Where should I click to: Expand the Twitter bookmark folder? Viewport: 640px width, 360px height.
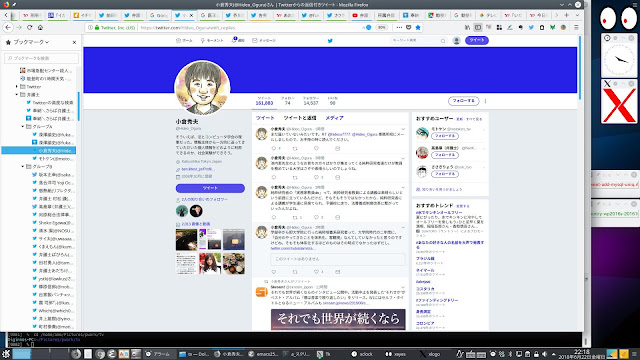(17, 87)
